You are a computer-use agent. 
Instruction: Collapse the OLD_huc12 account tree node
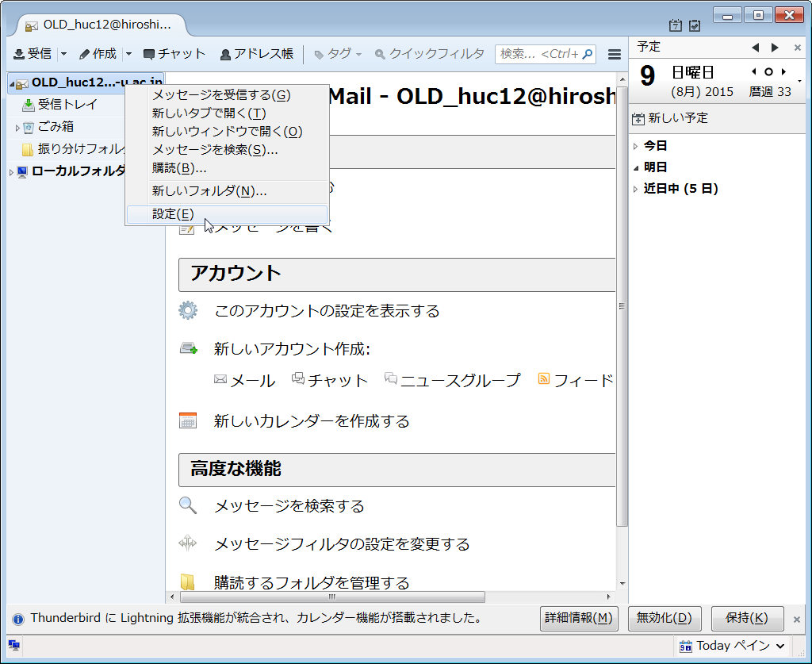coord(11,83)
